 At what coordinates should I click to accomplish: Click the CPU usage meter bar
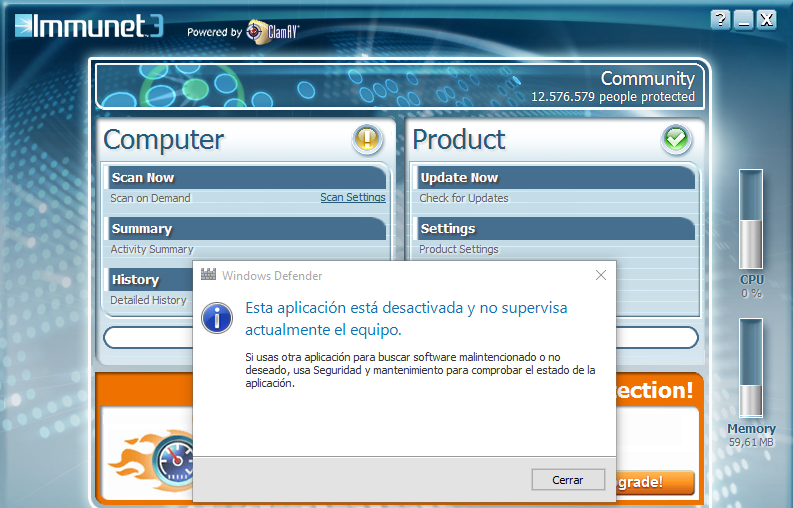(x=751, y=219)
